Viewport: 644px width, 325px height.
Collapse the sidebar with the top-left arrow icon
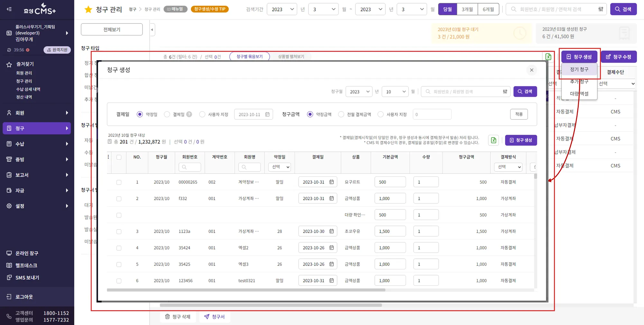9,9
